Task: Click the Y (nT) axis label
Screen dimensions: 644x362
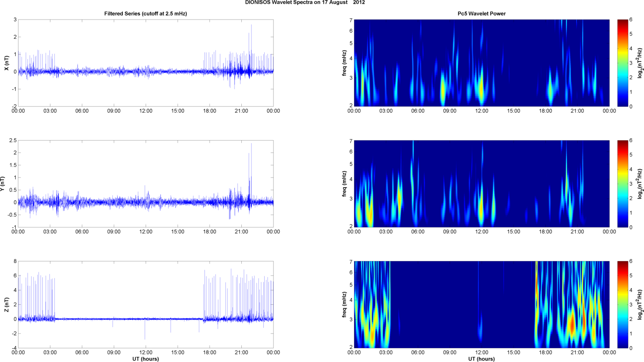Action: click(3, 184)
